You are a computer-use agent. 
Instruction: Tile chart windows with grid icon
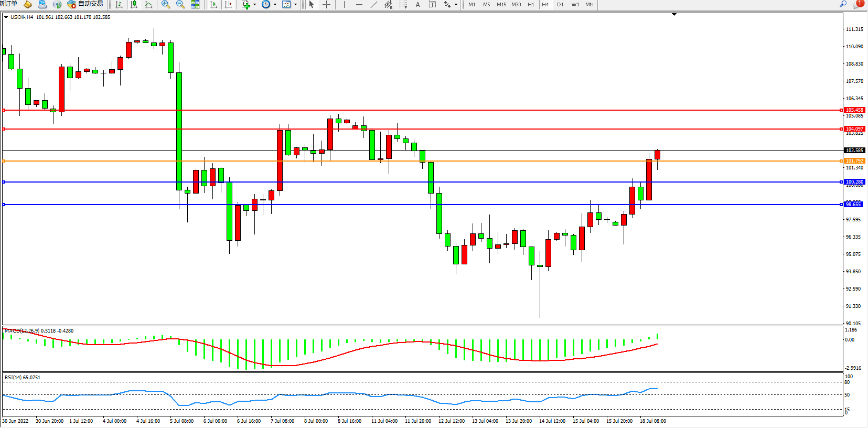195,5
